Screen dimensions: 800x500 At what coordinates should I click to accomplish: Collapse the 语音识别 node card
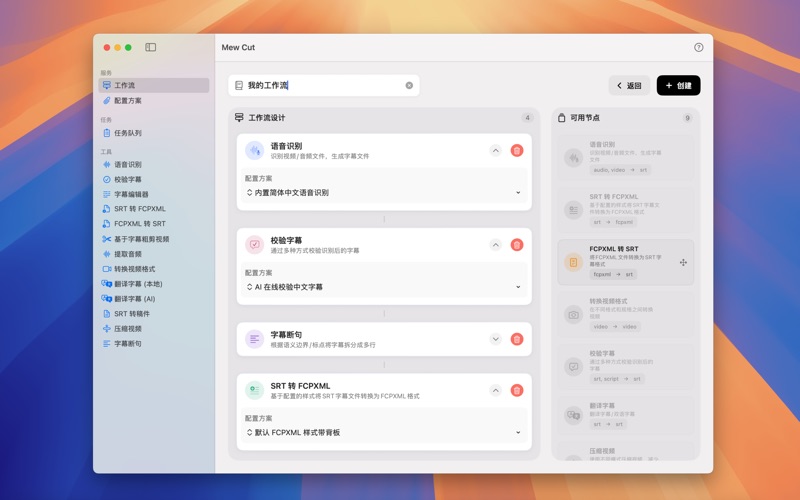pos(495,151)
